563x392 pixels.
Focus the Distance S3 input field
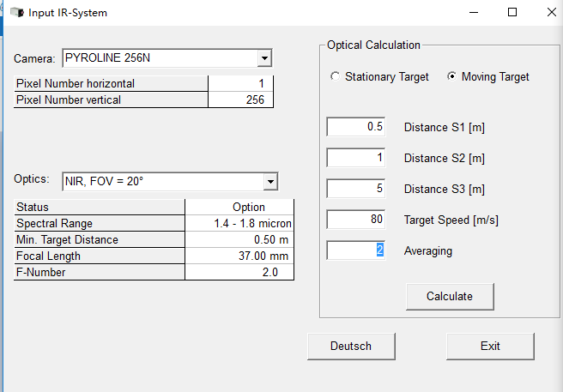(x=356, y=189)
